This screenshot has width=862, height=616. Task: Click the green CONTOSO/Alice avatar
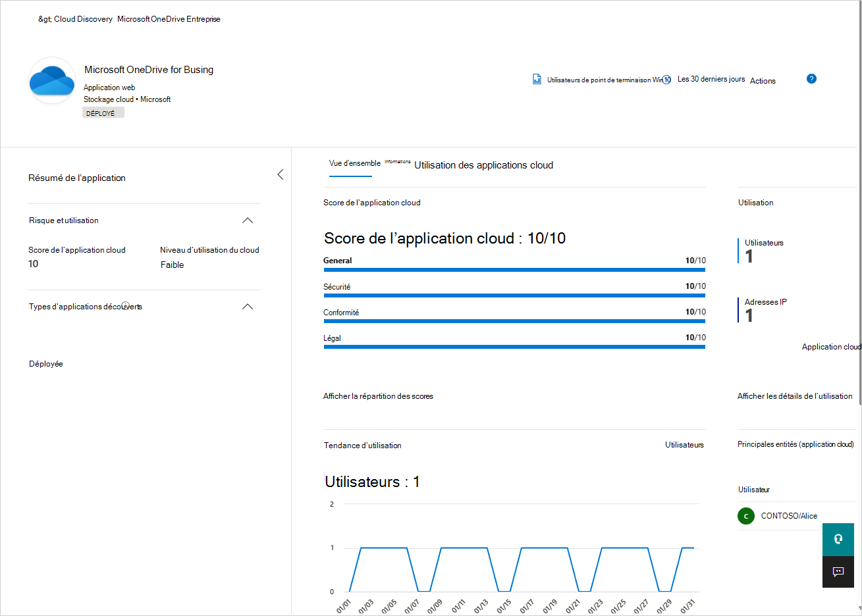pos(745,516)
